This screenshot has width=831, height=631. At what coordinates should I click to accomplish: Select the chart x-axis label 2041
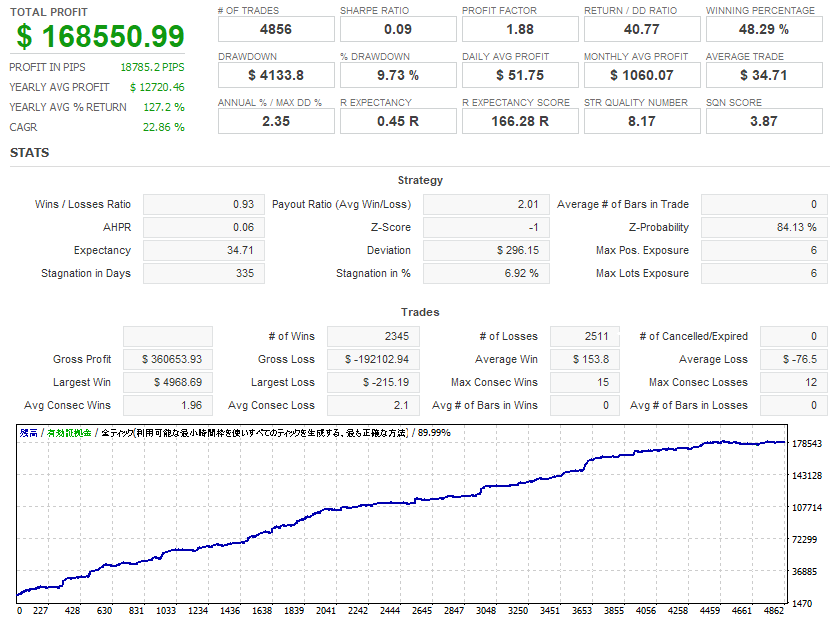tap(326, 611)
